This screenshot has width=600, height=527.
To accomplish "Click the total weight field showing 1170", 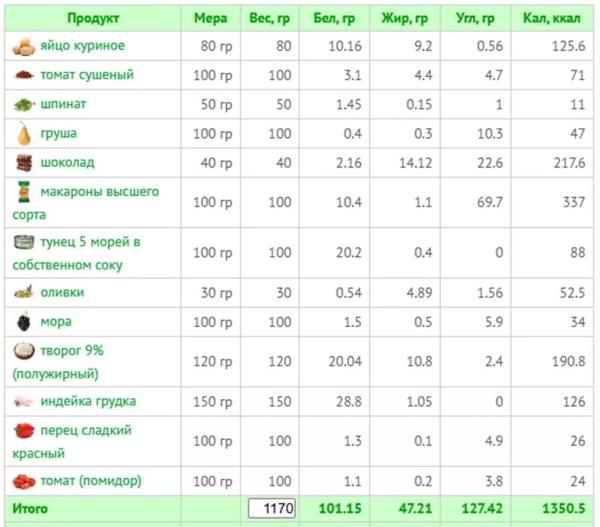I will 272,509.
